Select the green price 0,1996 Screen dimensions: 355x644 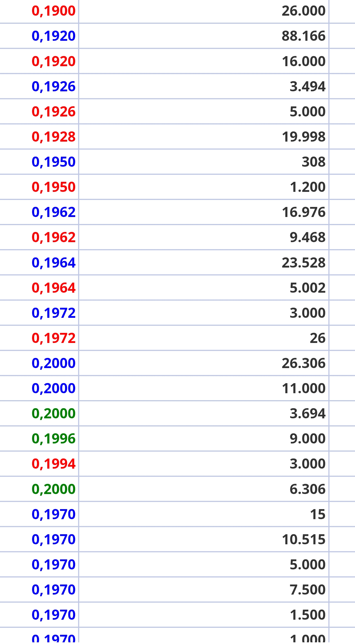click(x=54, y=439)
